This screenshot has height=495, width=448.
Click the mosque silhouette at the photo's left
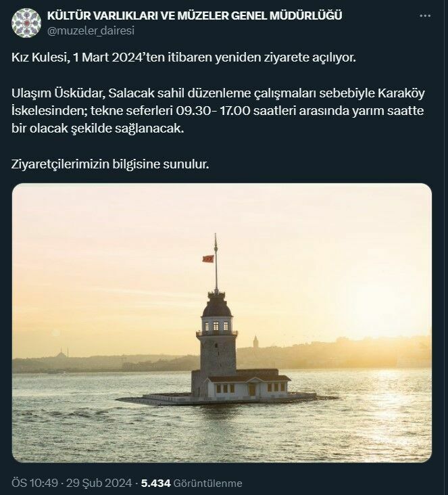[x=62, y=353]
